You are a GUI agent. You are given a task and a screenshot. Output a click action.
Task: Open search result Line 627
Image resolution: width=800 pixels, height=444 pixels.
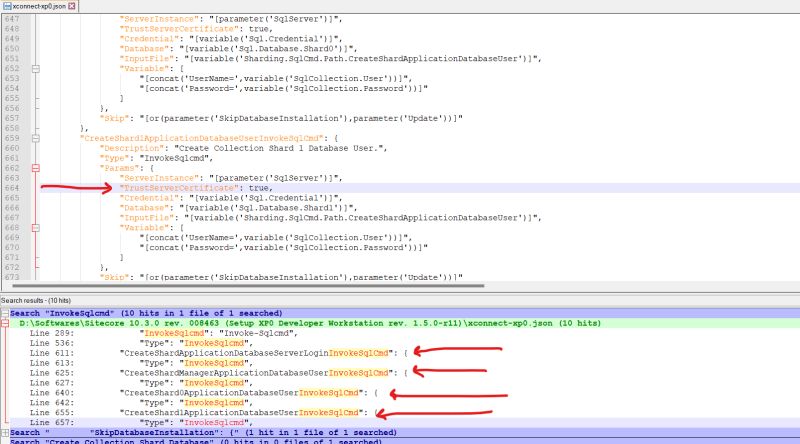(x=141, y=383)
